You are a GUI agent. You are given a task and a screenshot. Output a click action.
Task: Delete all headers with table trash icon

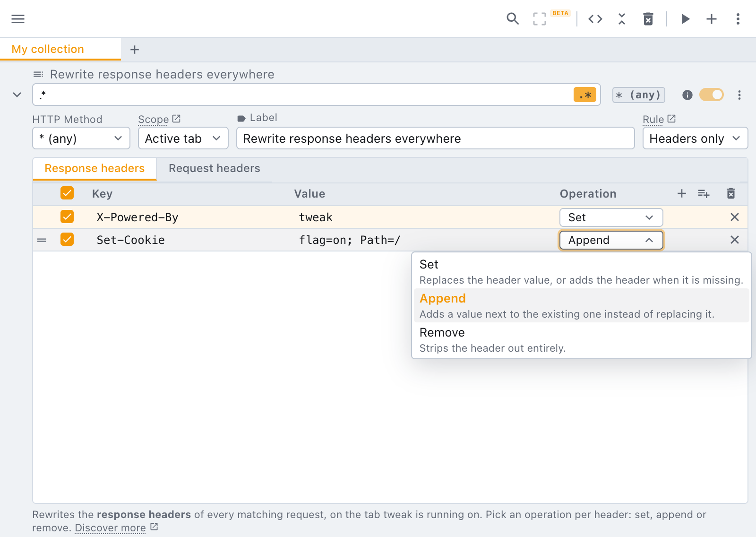click(x=731, y=193)
